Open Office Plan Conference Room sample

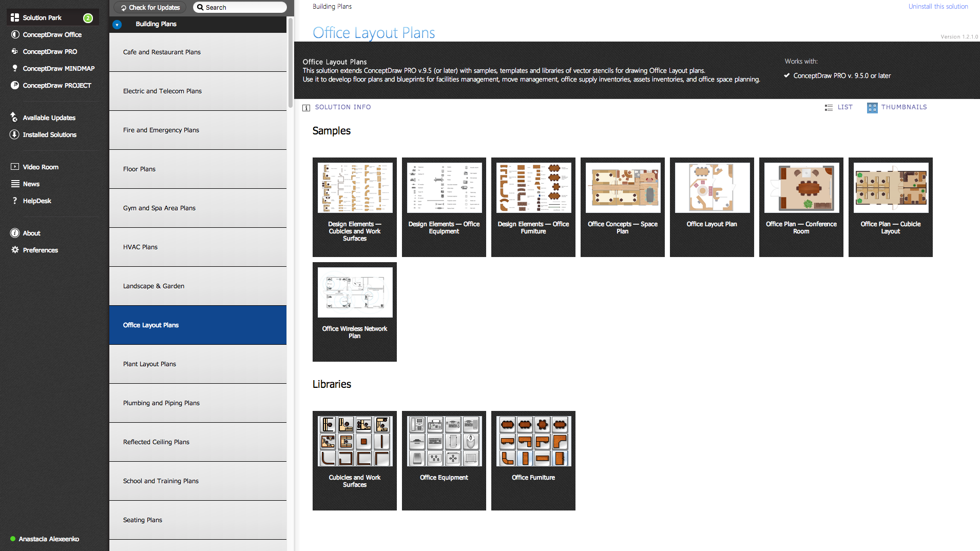tap(801, 207)
